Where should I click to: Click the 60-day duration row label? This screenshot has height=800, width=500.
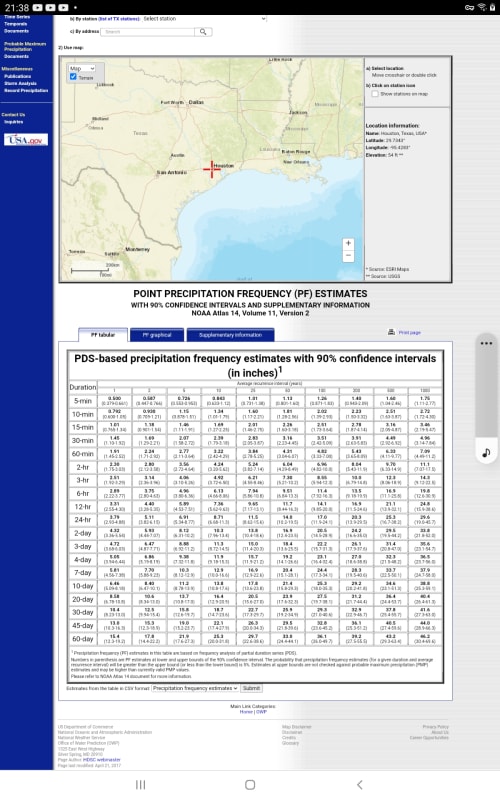coord(83,639)
